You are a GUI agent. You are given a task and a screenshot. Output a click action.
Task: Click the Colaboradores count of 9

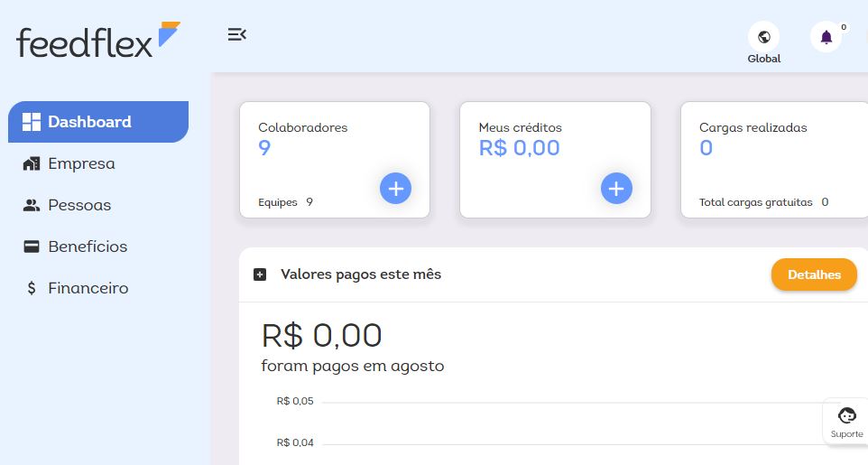[264, 148]
